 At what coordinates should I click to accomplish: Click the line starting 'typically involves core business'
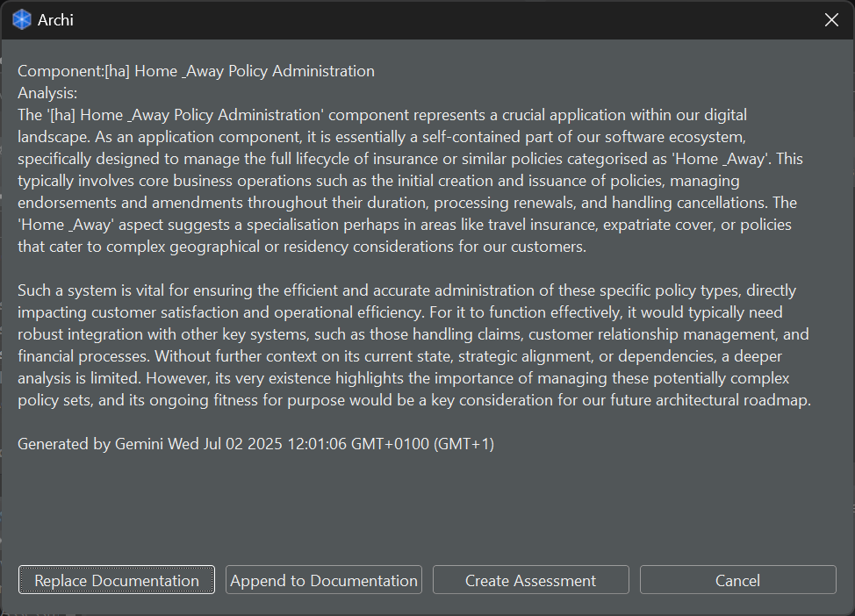378,181
